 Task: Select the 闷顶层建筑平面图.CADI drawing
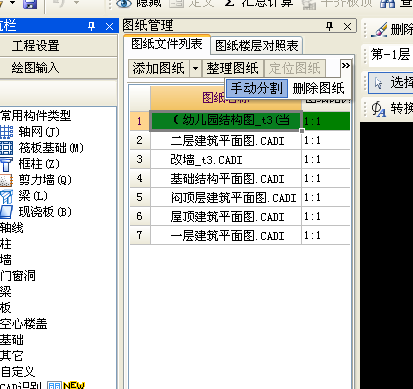pos(226,197)
